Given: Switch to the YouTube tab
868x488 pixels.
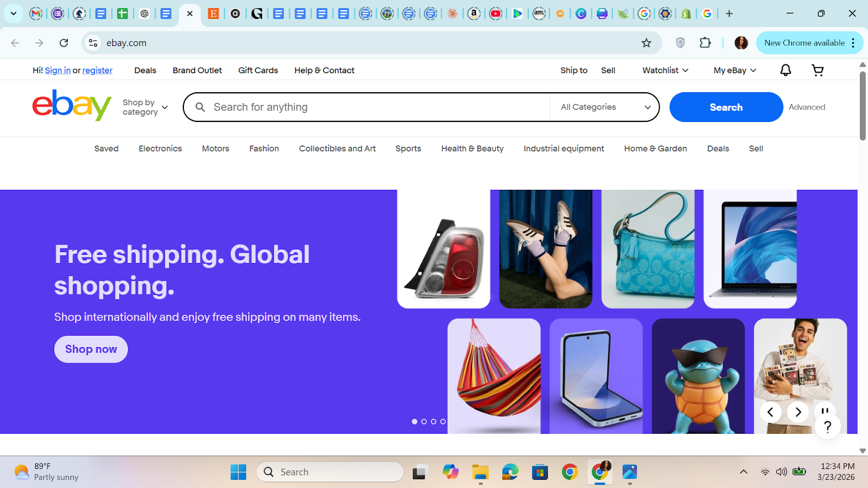Looking at the screenshot, I should [x=496, y=14].
